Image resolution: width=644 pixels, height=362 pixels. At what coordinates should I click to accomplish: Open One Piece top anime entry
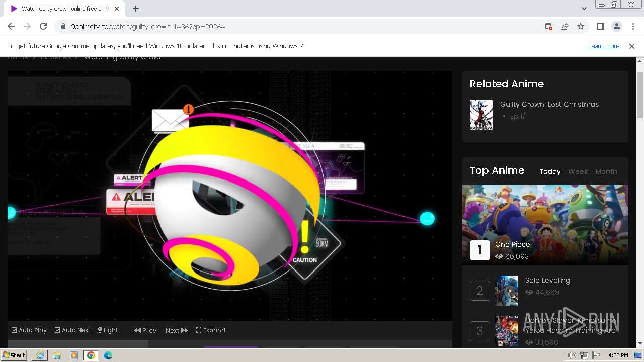pos(512,244)
